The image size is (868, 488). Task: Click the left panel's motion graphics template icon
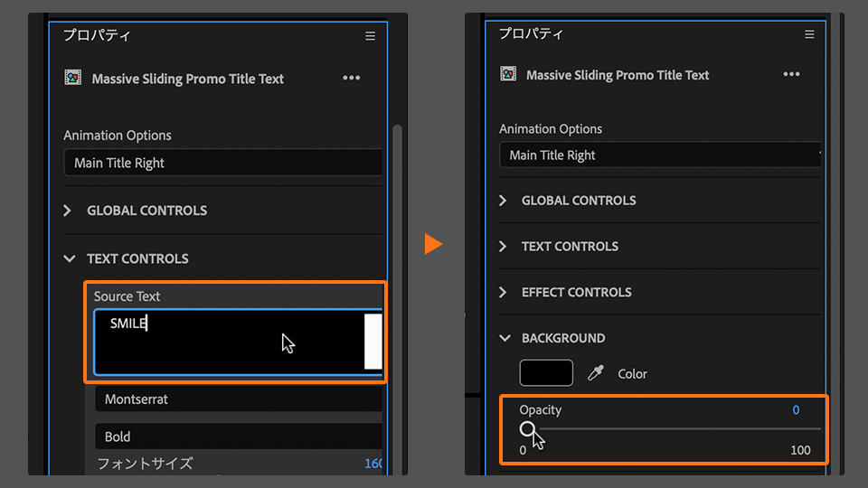73,79
